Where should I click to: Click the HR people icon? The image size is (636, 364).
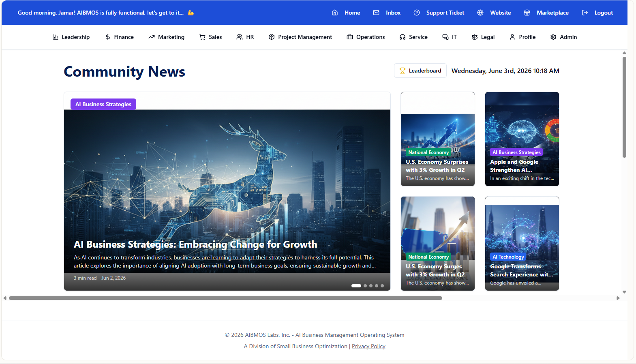(x=240, y=37)
